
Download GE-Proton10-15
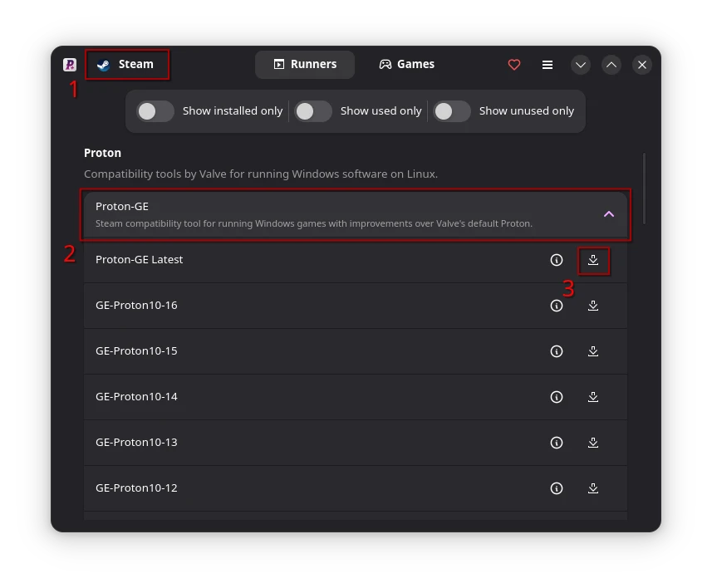(593, 350)
